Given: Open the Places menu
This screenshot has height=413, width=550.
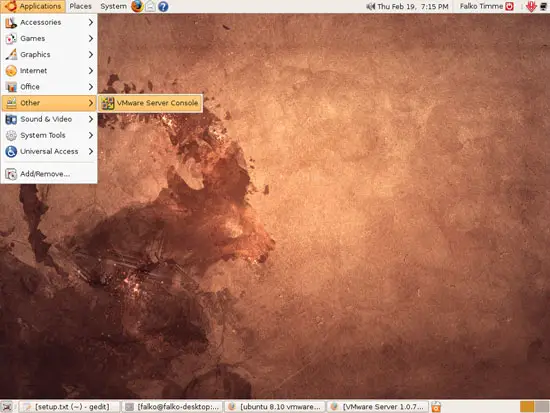Looking at the screenshot, I should tap(80, 6).
